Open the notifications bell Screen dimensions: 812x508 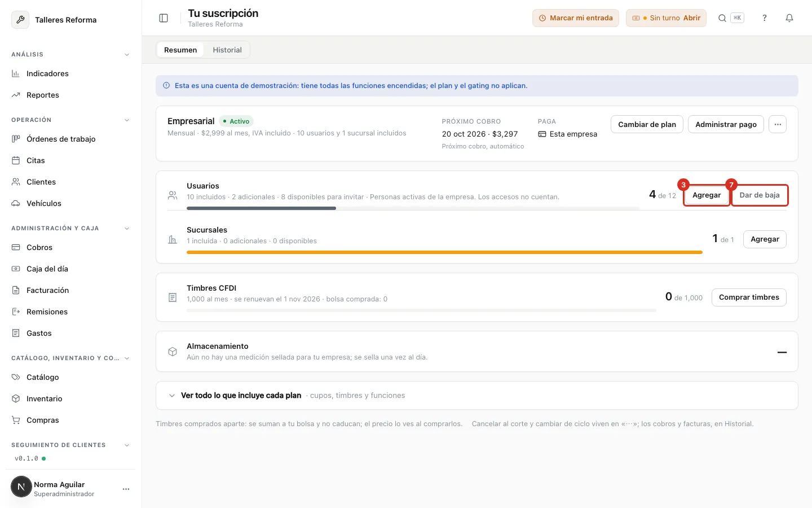tap(789, 18)
